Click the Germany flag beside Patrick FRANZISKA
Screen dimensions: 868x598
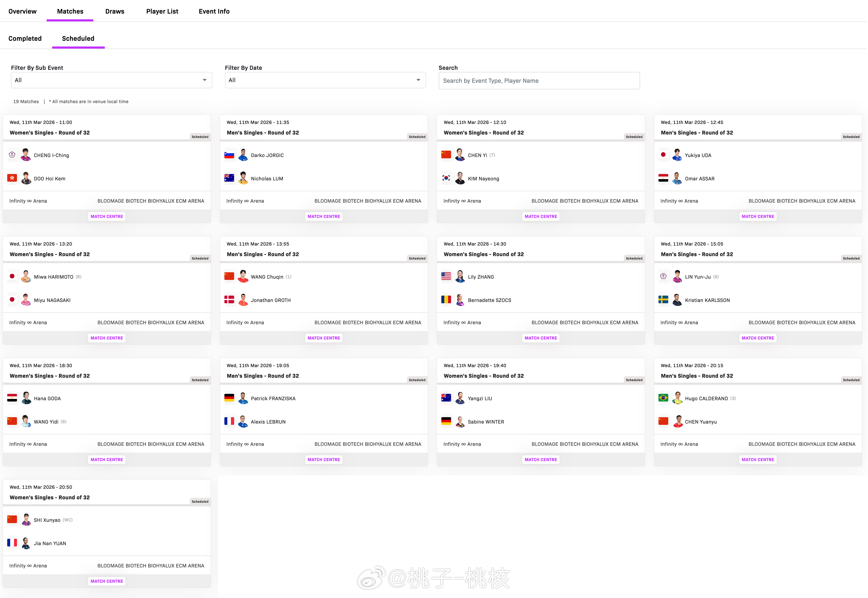click(229, 398)
